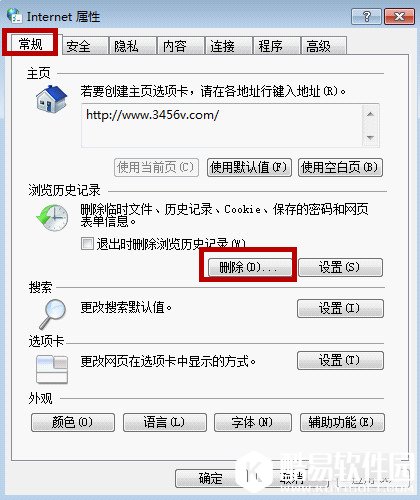Click the homepage list scroll up arrow
The image size is (420, 500).
(x=370, y=114)
